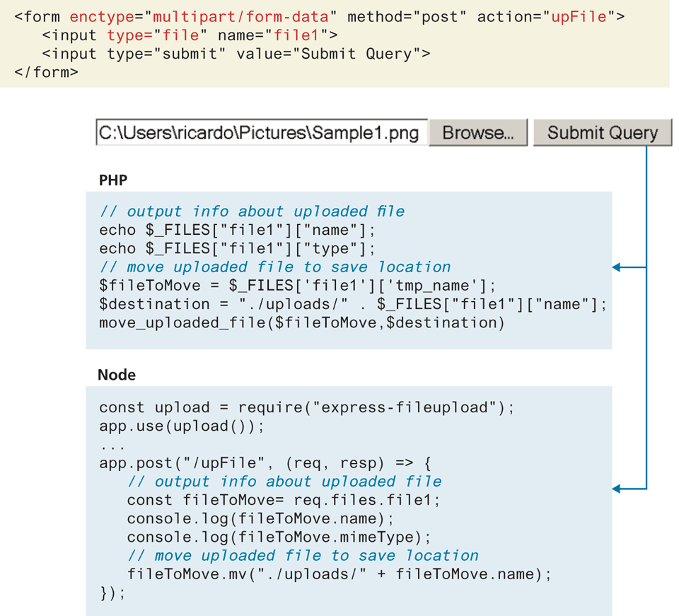Click the fileToMove.mv uploads line

pos(339,574)
